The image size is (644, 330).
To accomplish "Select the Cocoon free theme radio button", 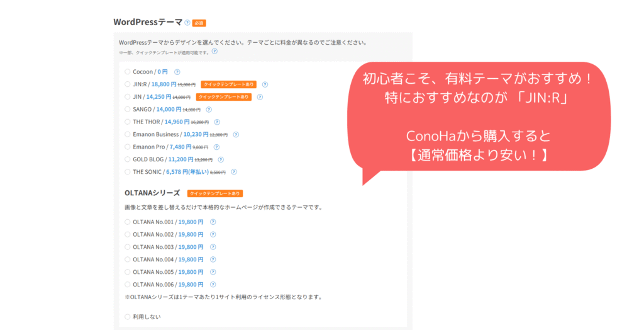I will pyautogui.click(x=128, y=72).
